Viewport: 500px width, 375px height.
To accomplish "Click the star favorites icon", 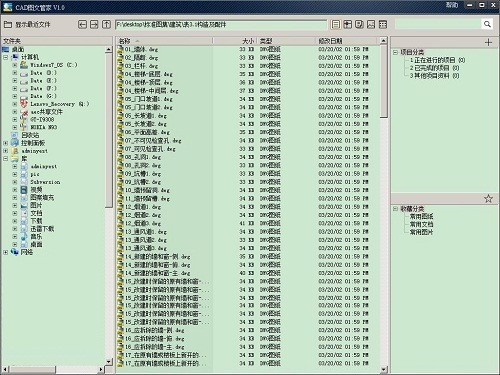I will [x=488, y=199].
